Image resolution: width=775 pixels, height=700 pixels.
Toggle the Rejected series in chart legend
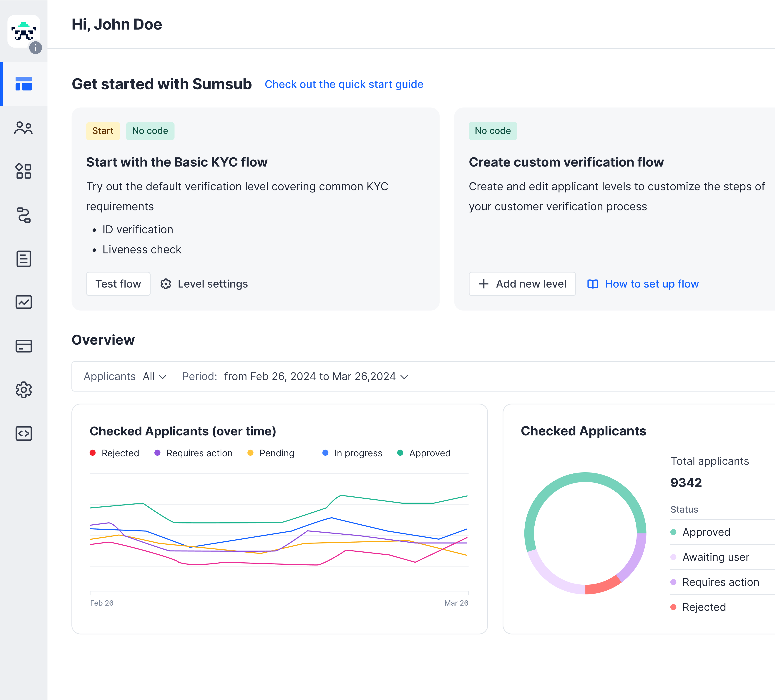point(115,453)
